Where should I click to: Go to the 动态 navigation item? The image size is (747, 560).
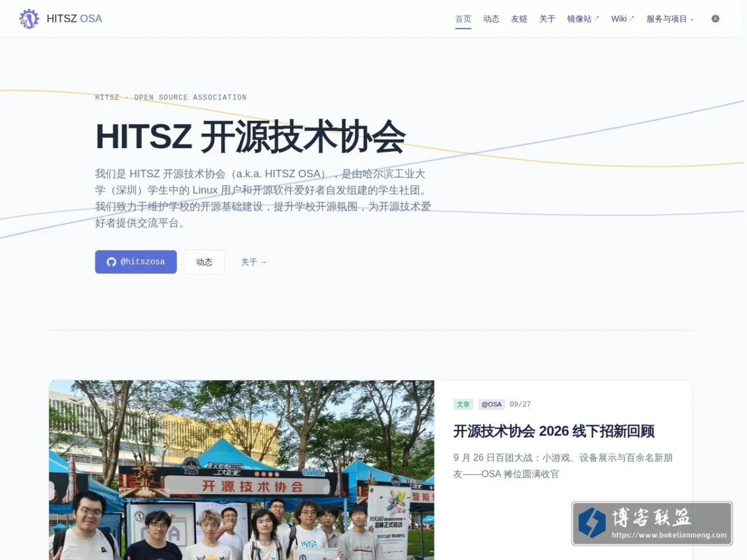(x=491, y=19)
